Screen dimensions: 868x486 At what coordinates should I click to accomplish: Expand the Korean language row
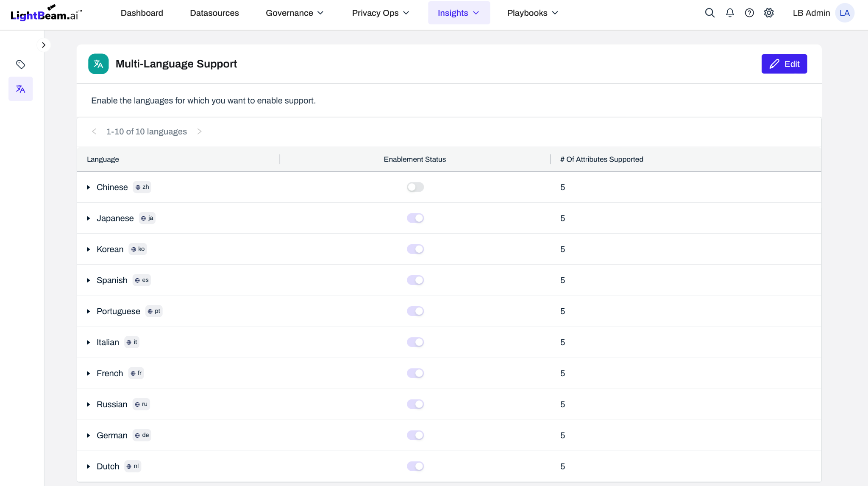pos(88,249)
